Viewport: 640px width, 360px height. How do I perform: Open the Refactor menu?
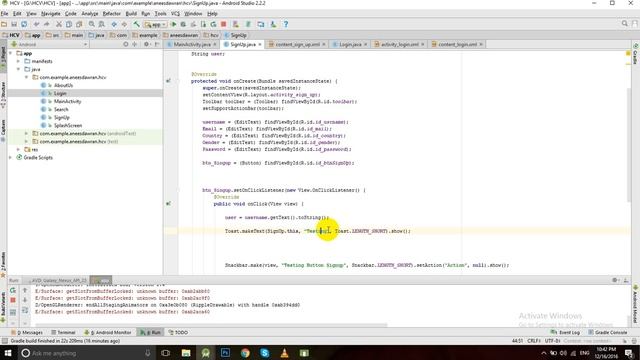click(x=111, y=13)
